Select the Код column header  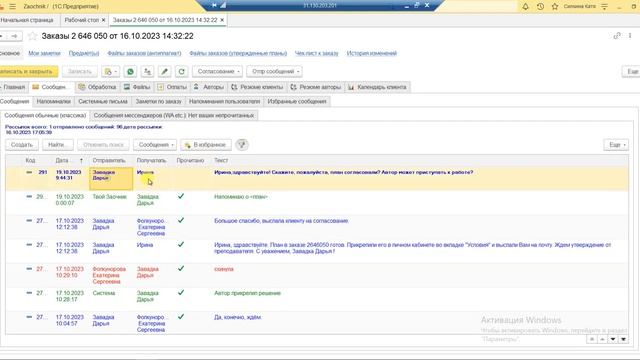pyautogui.click(x=30, y=160)
